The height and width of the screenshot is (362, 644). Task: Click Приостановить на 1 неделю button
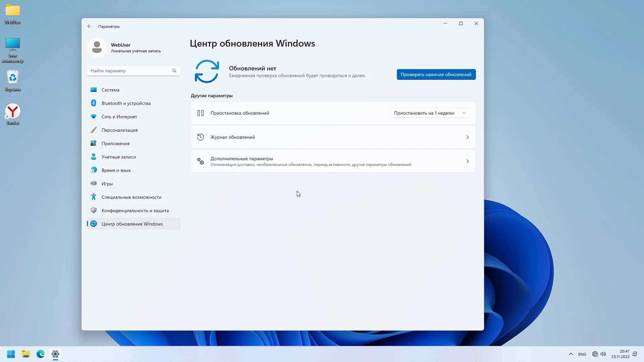point(424,113)
